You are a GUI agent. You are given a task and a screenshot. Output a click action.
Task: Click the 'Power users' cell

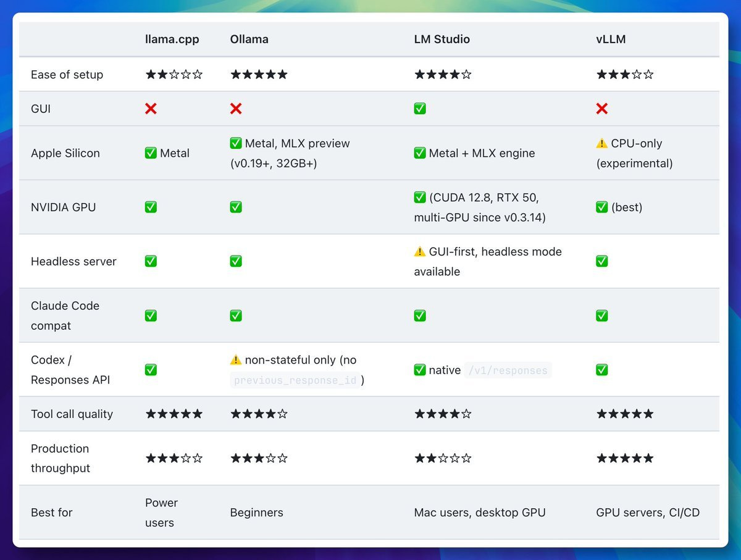[x=161, y=512]
